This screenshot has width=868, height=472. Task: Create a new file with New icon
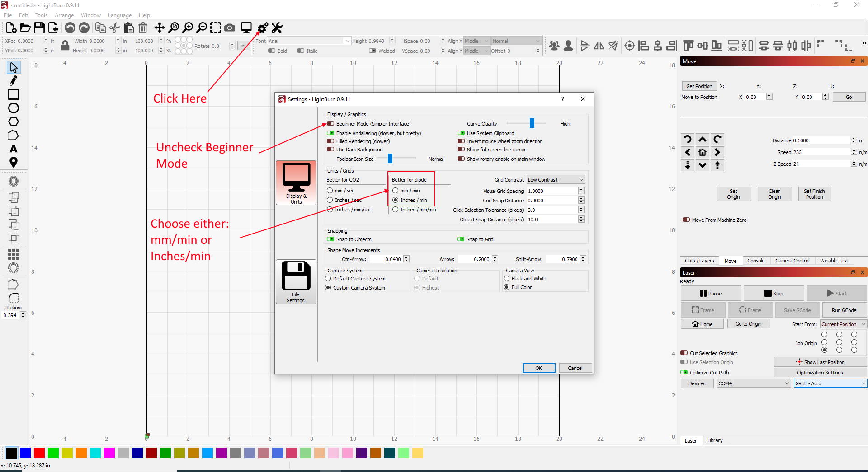11,28
